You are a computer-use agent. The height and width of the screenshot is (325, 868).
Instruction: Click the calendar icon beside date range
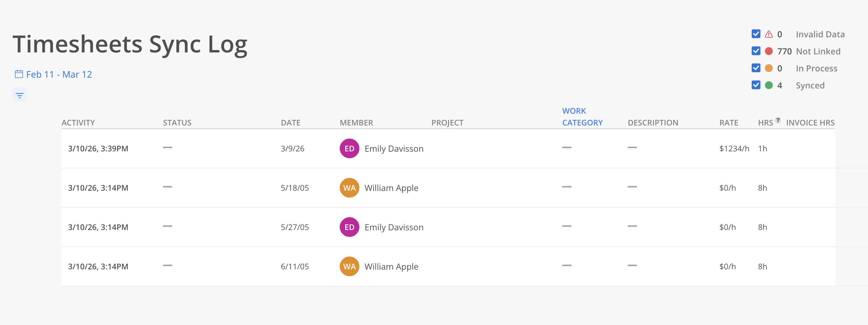coord(19,74)
